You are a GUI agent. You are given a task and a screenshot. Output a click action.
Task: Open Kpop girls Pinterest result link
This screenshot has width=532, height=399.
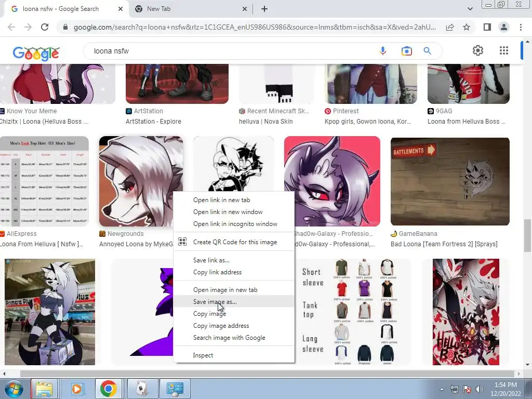point(367,122)
